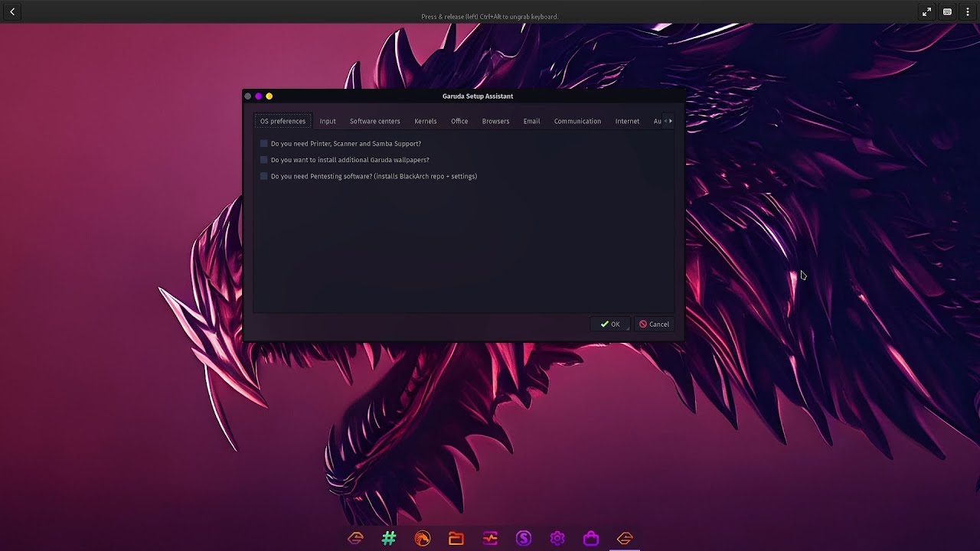The height and width of the screenshot is (551, 980).
Task: Open the shopping bag software store icon
Action: click(x=591, y=538)
